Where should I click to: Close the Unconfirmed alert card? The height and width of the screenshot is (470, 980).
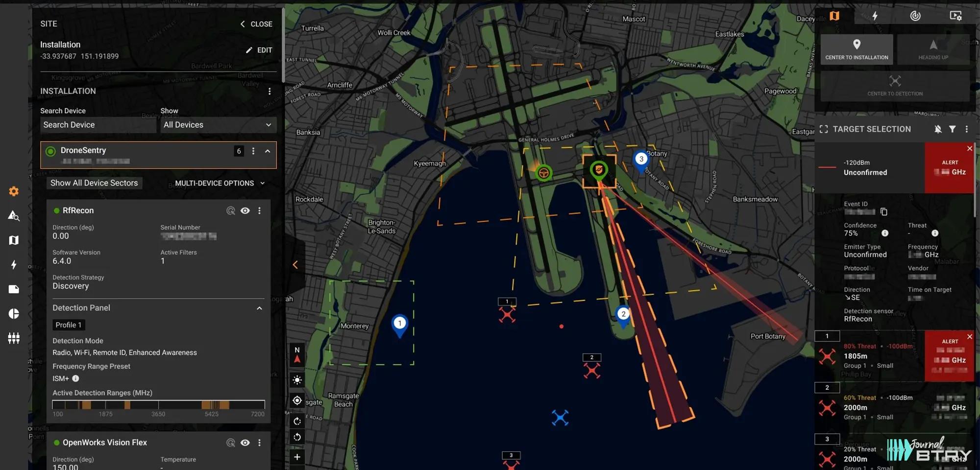[969, 148]
